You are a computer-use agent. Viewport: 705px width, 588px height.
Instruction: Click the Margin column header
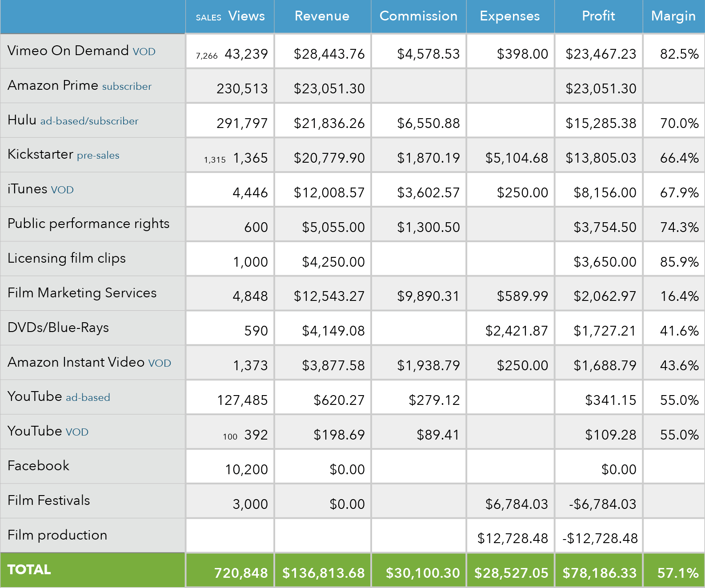coord(673,16)
